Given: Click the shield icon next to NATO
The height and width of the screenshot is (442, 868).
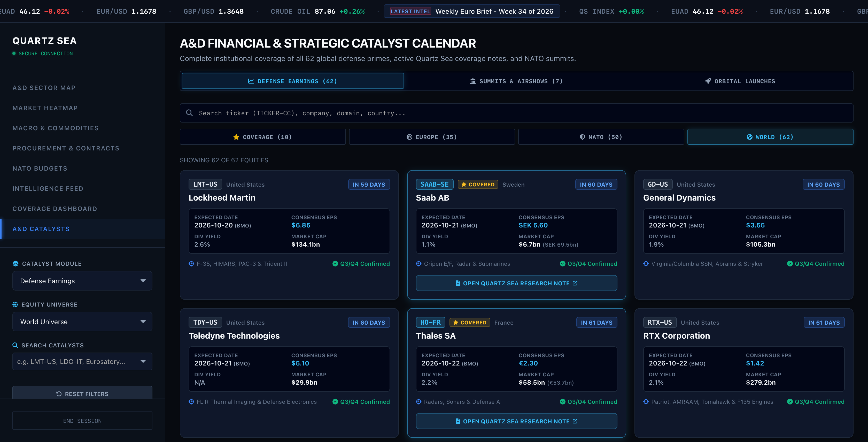Looking at the screenshot, I should (582, 137).
